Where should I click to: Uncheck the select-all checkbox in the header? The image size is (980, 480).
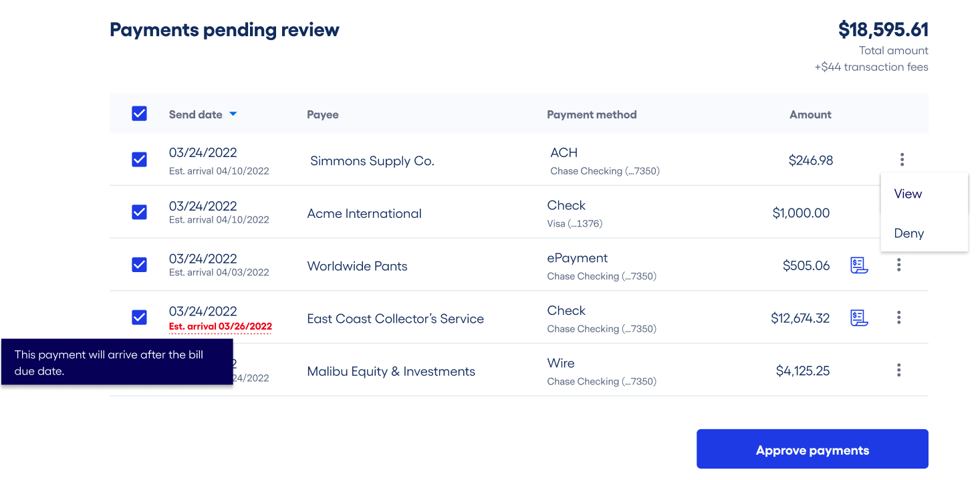coord(139,114)
